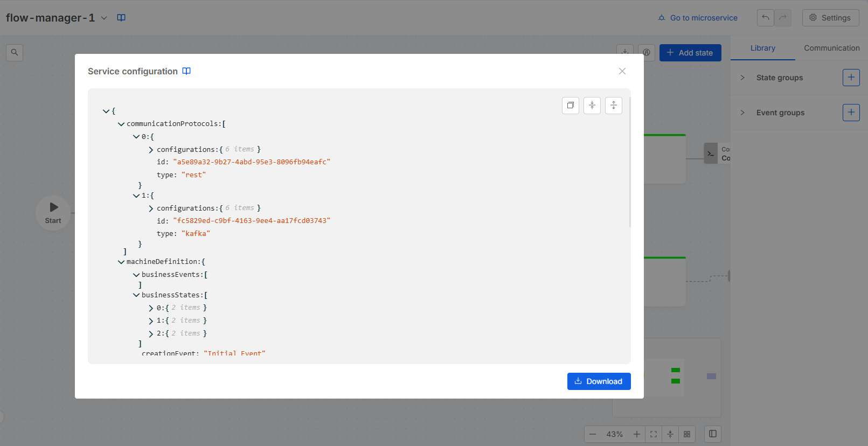868x446 pixels.
Task: Toggle the side panel layout icon
Action: click(x=712, y=434)
